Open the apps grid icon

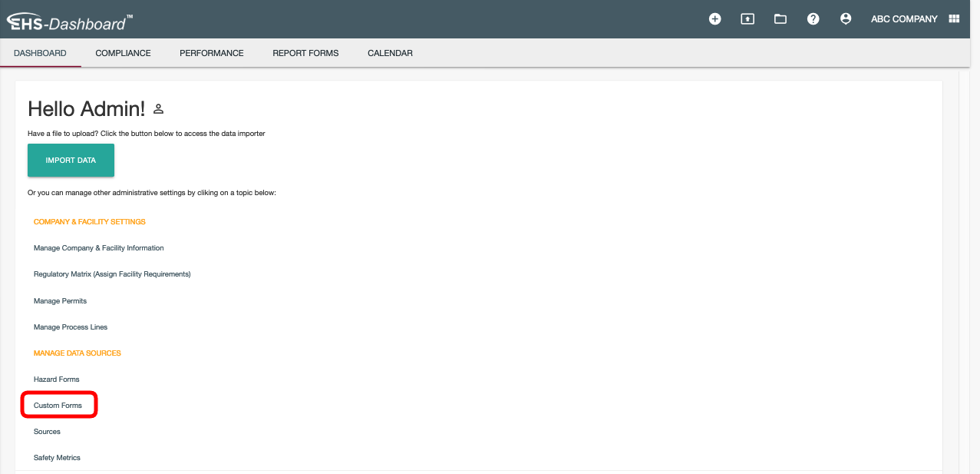pyautogui.click(x=954, y=19)
